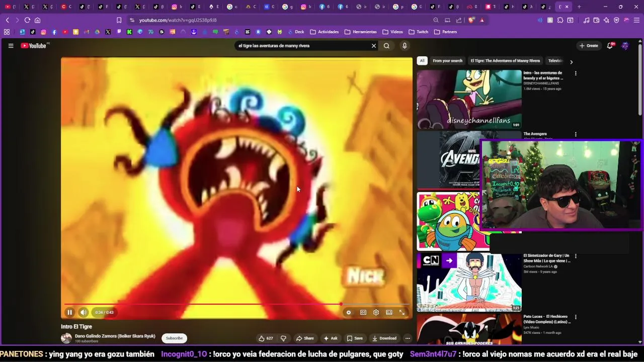The width and height of the screenshot is (644, 362).
Task: Open options menu for The Avengers video
Action: point(576,135)
